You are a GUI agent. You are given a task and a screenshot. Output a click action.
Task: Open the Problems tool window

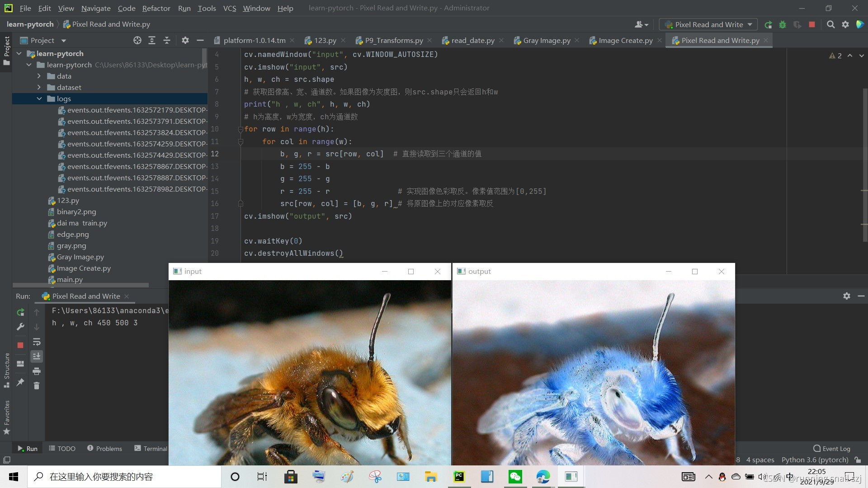point(104,449)
